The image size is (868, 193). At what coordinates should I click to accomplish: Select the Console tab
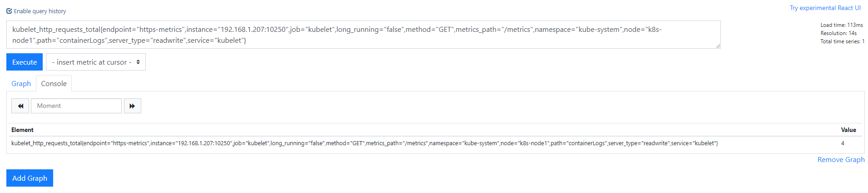pyautogui.click(x=54, y=83)
